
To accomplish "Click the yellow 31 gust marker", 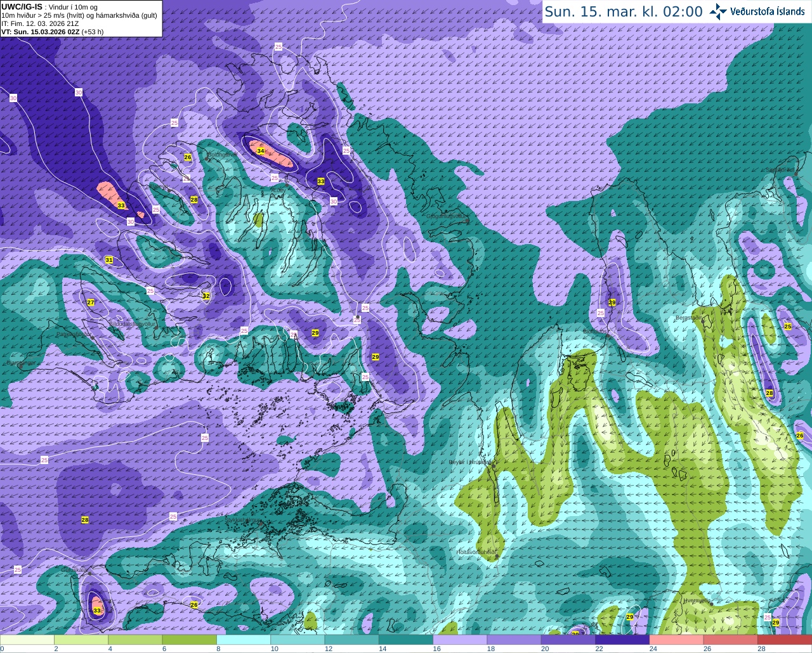I will coord(109,260).
